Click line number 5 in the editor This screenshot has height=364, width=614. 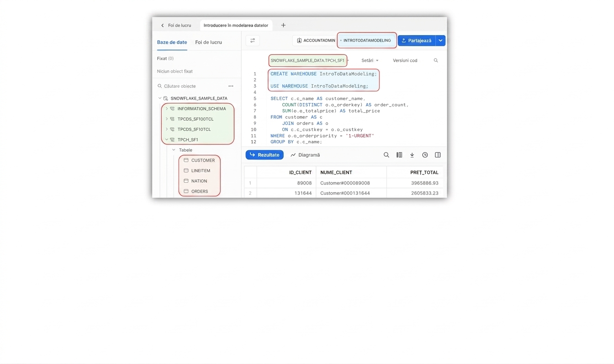point(255,99)
